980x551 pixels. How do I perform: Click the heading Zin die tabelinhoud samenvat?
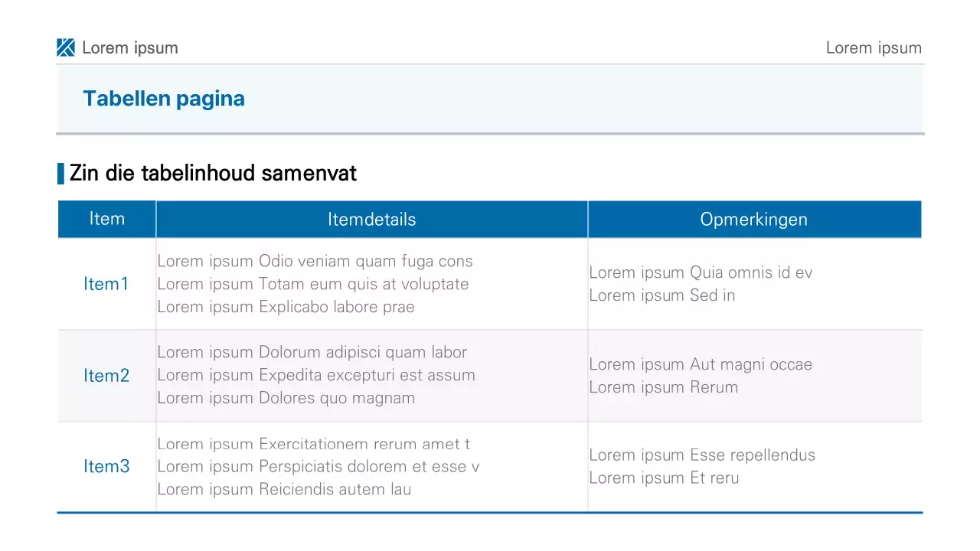click(x=213, y=174)
